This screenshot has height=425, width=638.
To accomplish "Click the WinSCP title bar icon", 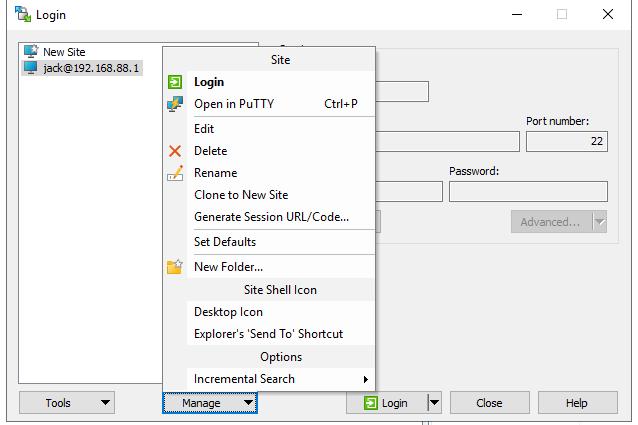I will (23, 14).
